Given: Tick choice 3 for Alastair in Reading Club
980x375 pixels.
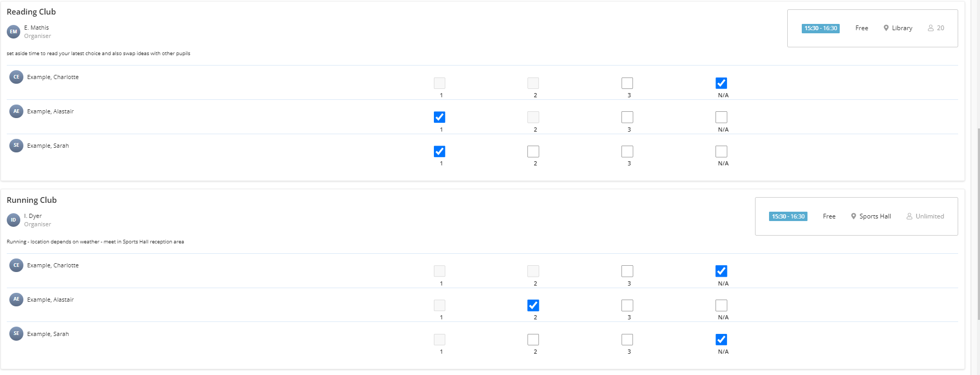Looking at the screenshot, I should 627,117.
